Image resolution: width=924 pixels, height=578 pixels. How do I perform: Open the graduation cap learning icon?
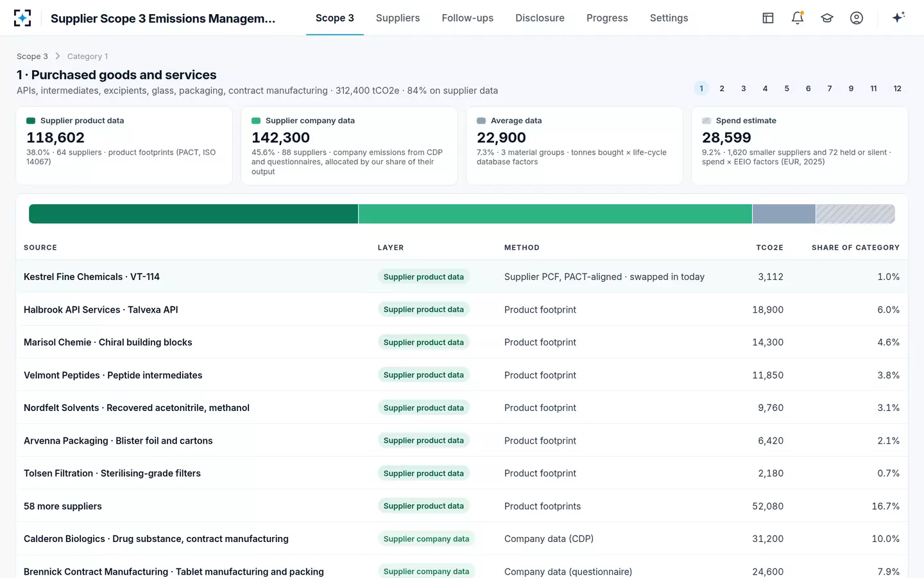(x=827, y=18)
